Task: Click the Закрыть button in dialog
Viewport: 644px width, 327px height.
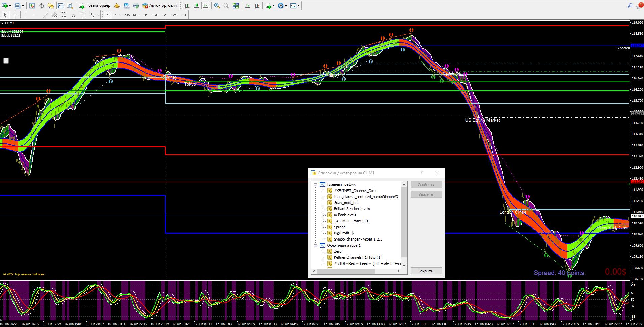Action: coord(426,271)
